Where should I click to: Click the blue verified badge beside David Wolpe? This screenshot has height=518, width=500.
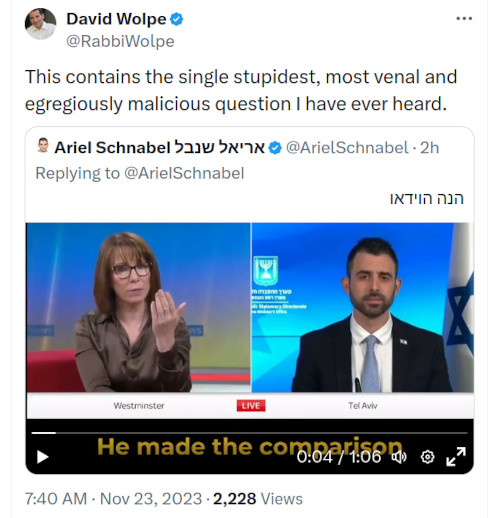point(177,19)
